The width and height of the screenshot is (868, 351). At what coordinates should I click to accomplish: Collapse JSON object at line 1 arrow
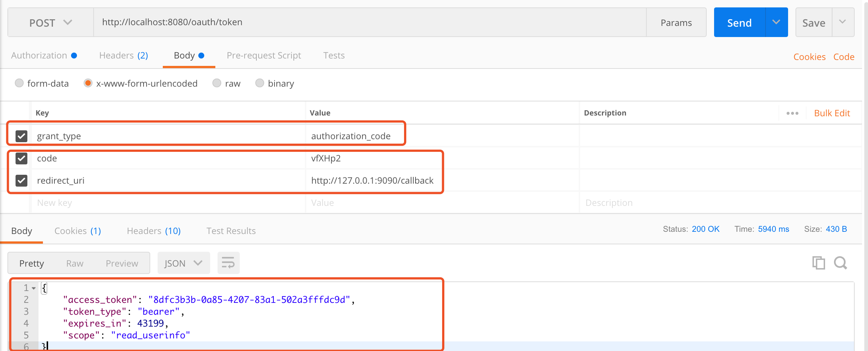click(34, 288)
